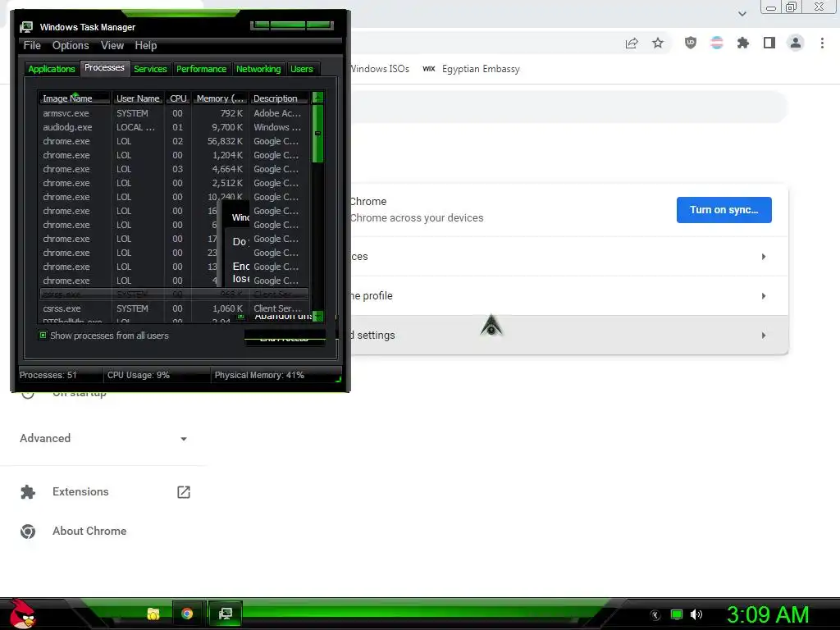This screenshot has width=840, height=630.
Task: Open Extensions in Chrome settings sidebar
Action: [80, 492]
